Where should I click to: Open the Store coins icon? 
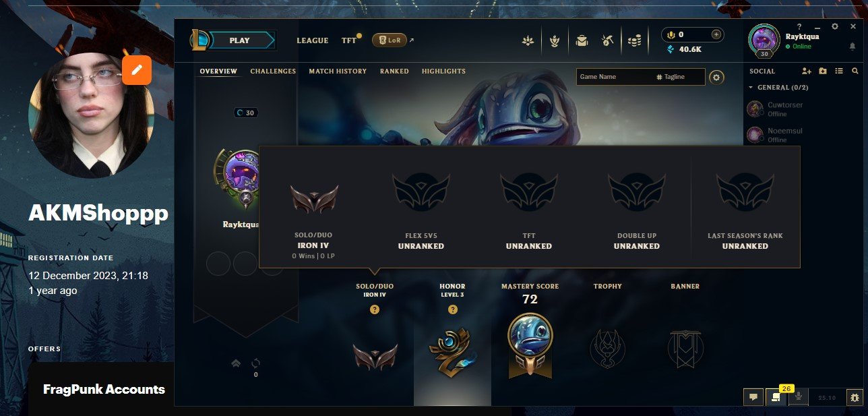[x=634, y=40]
